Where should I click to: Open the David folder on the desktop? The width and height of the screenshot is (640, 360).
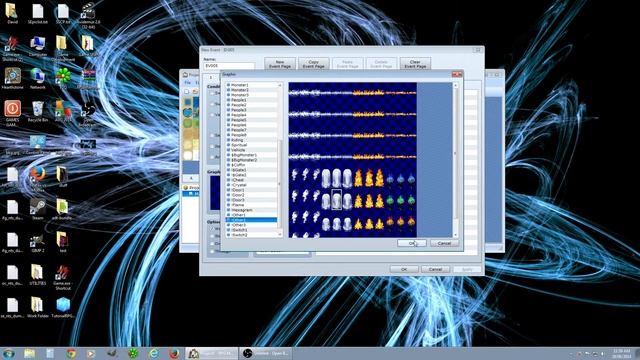pos(12,13)
